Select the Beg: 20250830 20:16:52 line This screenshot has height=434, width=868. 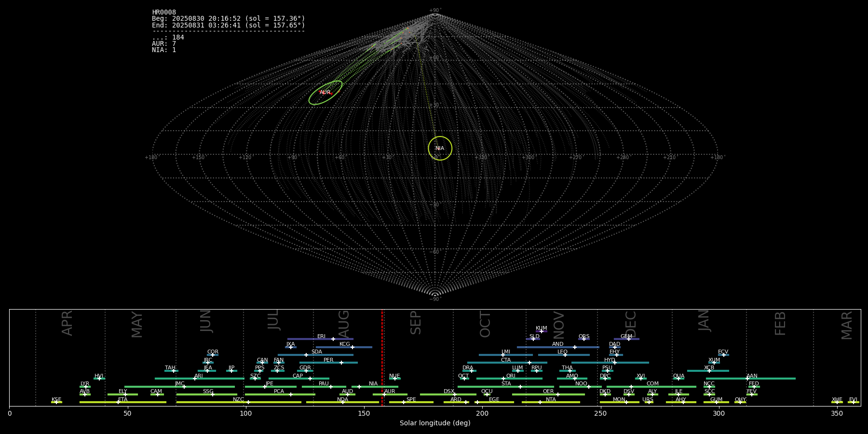[x=229, y=19]
